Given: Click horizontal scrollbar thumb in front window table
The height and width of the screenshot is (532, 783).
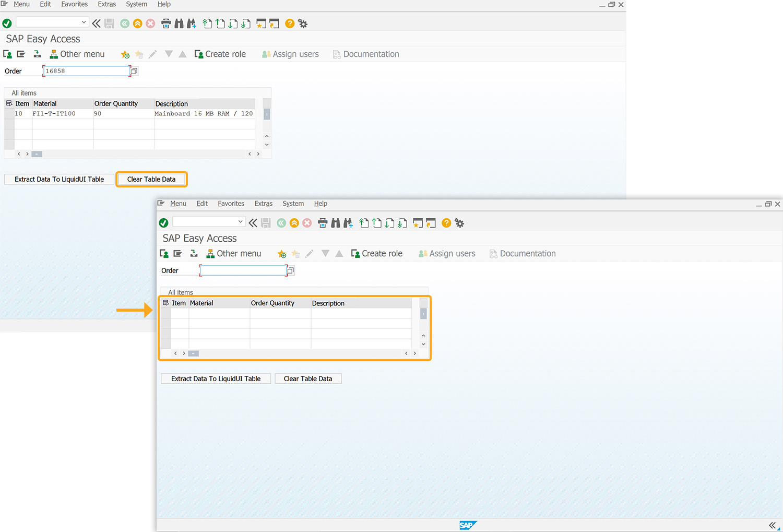Looking at the screenshot, I should click(194, 353).
